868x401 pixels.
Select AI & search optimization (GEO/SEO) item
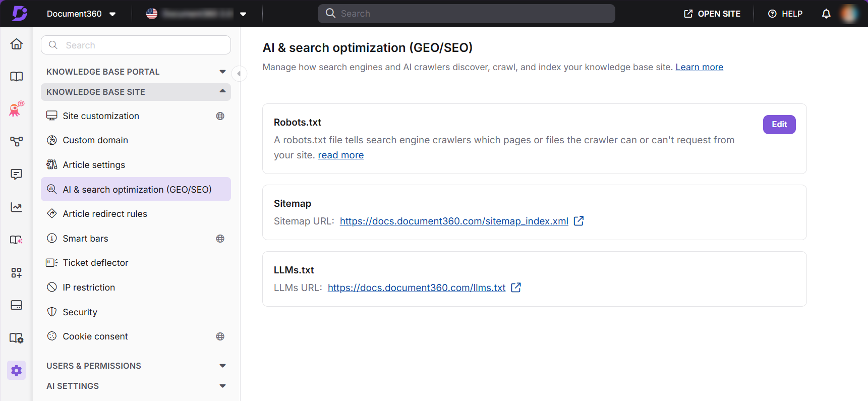[x=136, y=189]
